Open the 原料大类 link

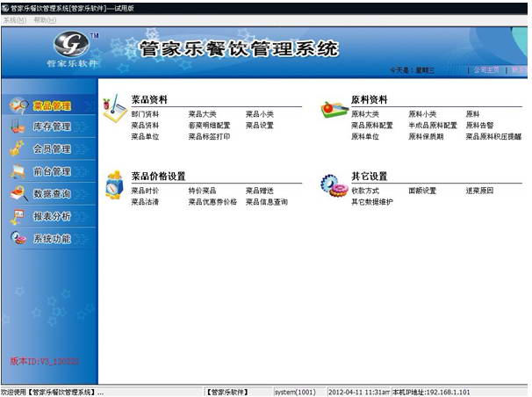pyautogui.click(x=365, y=114)
